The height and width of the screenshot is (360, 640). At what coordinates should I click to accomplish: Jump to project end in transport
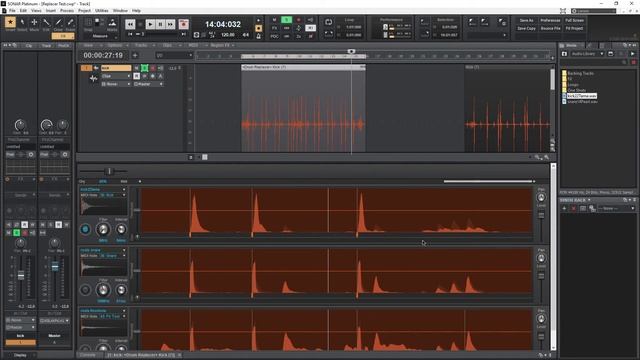184,34
